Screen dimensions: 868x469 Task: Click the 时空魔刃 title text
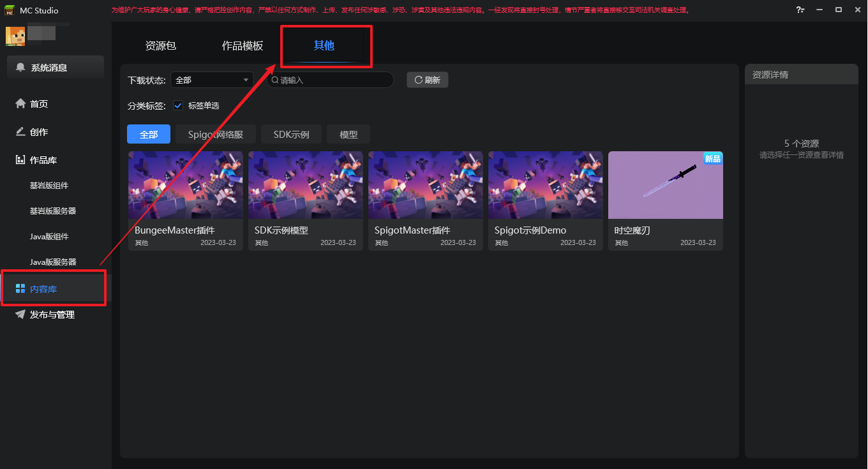coord(632,230)
